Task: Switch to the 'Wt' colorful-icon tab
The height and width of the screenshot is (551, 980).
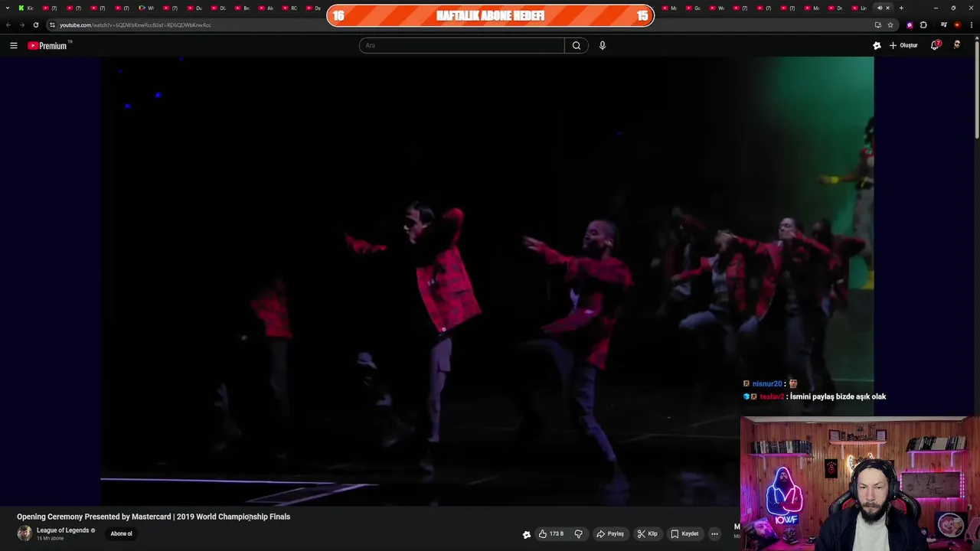Action: (146, 8)
